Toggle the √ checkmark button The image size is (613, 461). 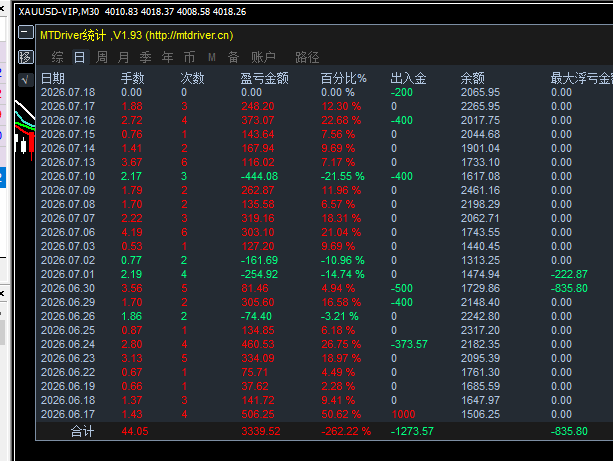tap(26, 80)
